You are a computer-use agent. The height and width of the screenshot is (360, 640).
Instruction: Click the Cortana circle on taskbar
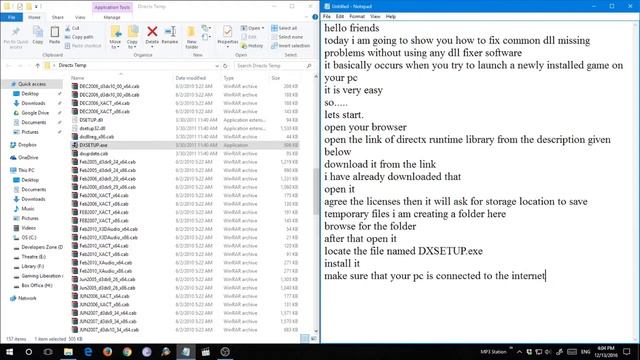[x=29, y=351]
